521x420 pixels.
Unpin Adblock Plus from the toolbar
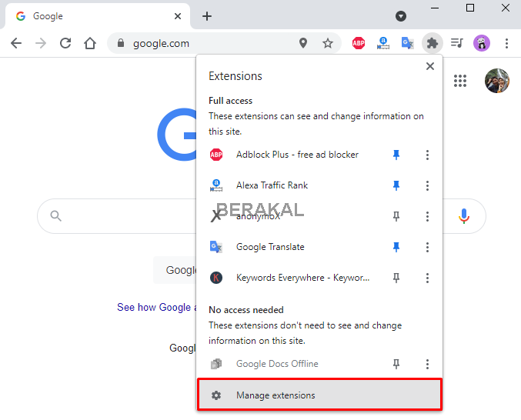pos(396,155)
